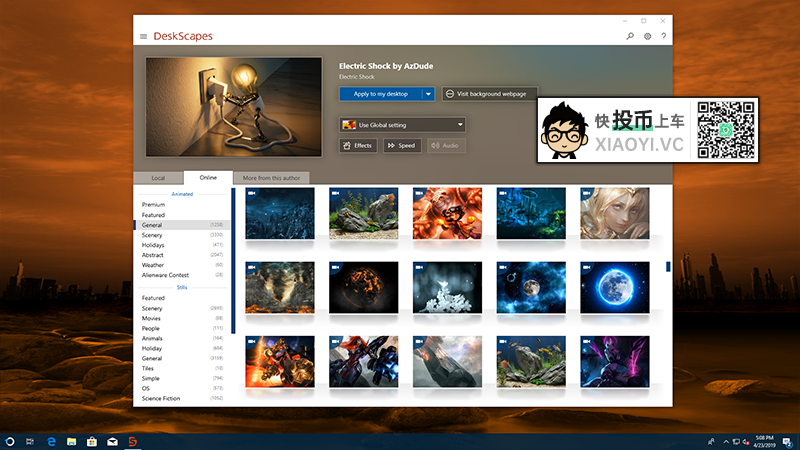The height and width of the screenshot is (450, 800).
Task: Select the Alienware Contest category
Action: tap(166, 274)
